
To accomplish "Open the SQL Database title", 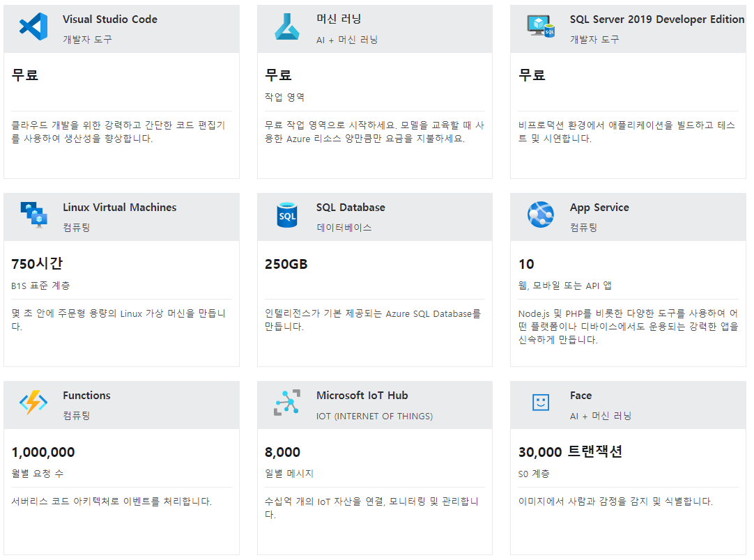I will [351, 207].
